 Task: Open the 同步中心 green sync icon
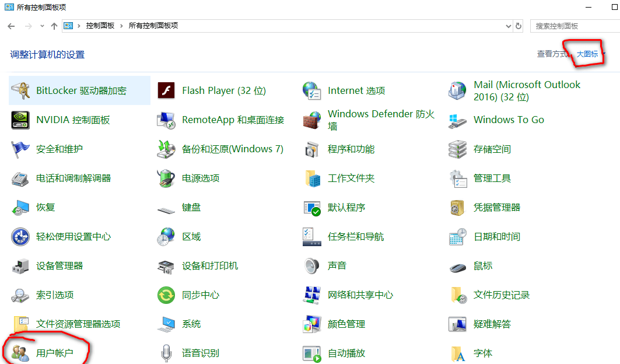[166, 296]
